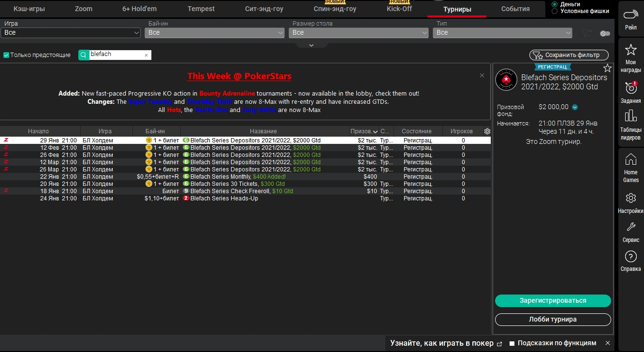Screen dimensions: 644x352
Task: Open the Узнайте, как играть в покер link
Action: pos(446,343)
